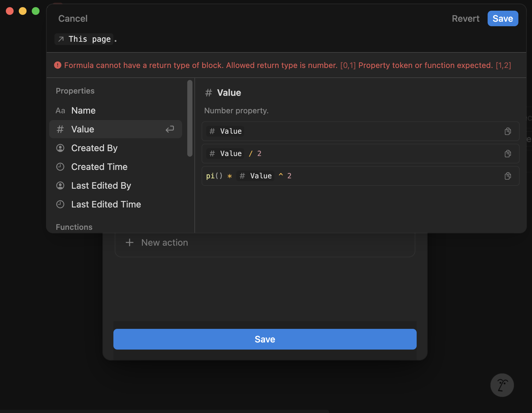Copy the pi() times Value squared formula

(507, 176)
